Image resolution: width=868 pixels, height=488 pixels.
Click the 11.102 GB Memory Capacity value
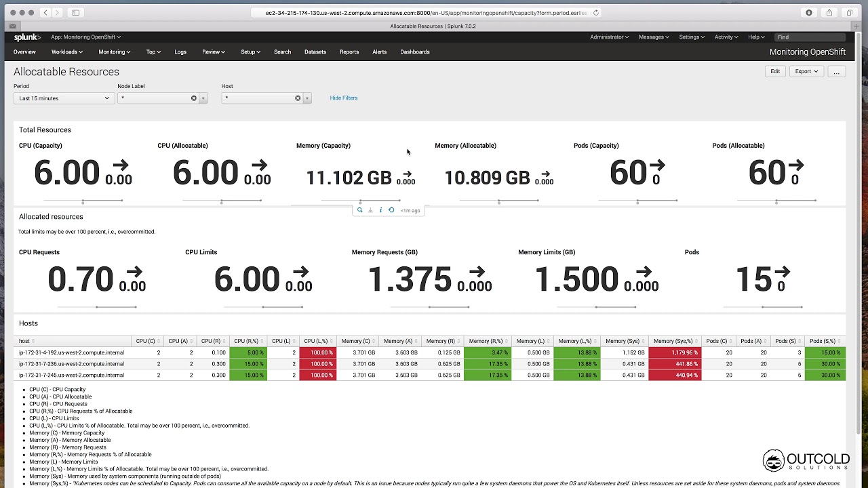coord(349,178)
